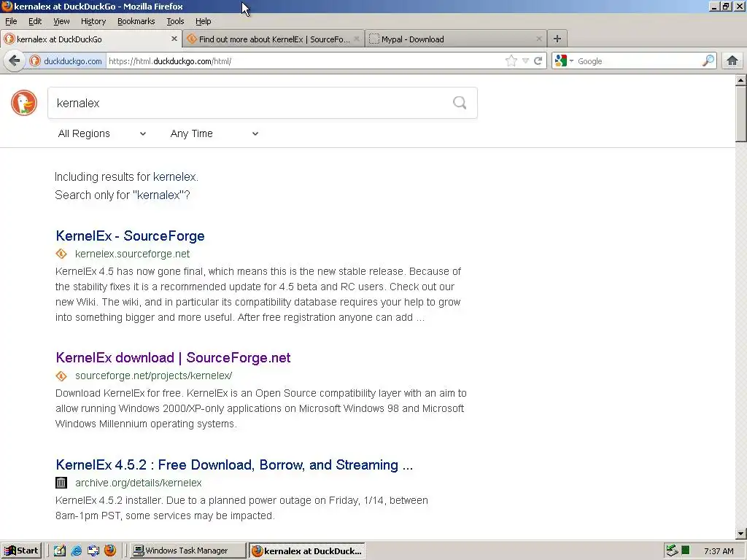Screen dimensions: 747x560
Task: Open the Edit menu
Action: pos(35,21)
